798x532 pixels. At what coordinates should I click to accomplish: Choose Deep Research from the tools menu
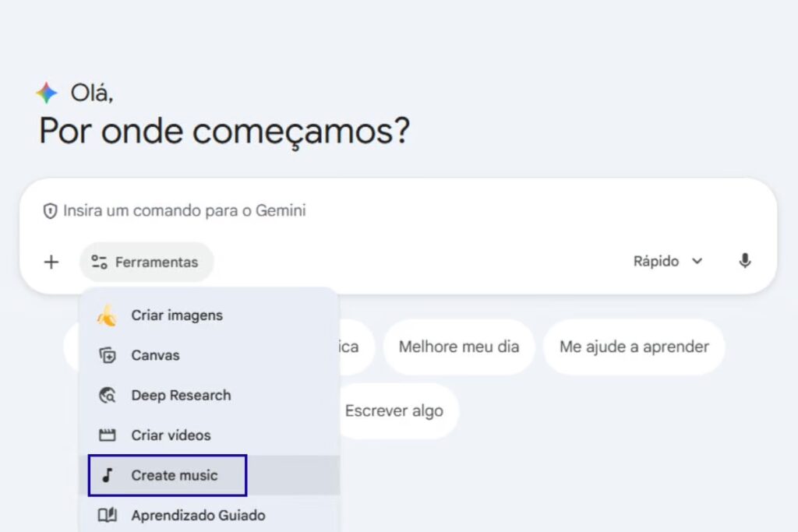tap(181, 395)
